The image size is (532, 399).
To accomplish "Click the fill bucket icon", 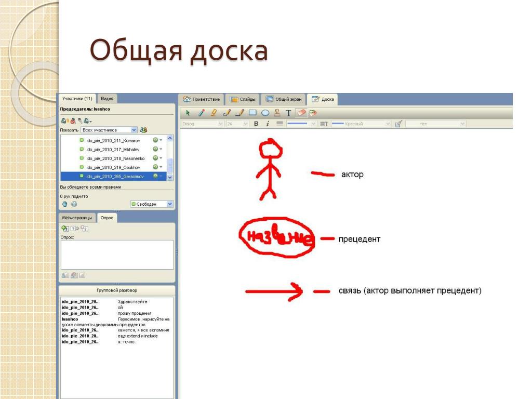I will coord(398,124).
